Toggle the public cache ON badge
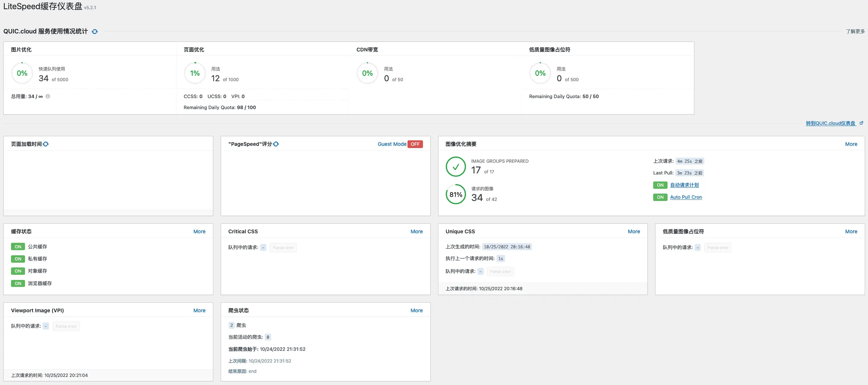 [18, 247]
